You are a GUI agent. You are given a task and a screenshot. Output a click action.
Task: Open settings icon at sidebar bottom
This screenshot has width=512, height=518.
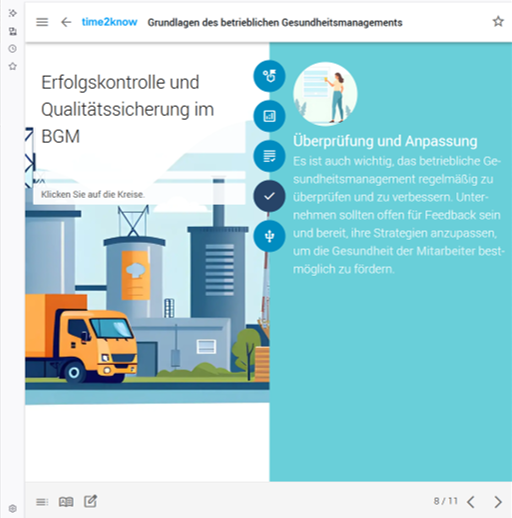click(x=13, y=508)
